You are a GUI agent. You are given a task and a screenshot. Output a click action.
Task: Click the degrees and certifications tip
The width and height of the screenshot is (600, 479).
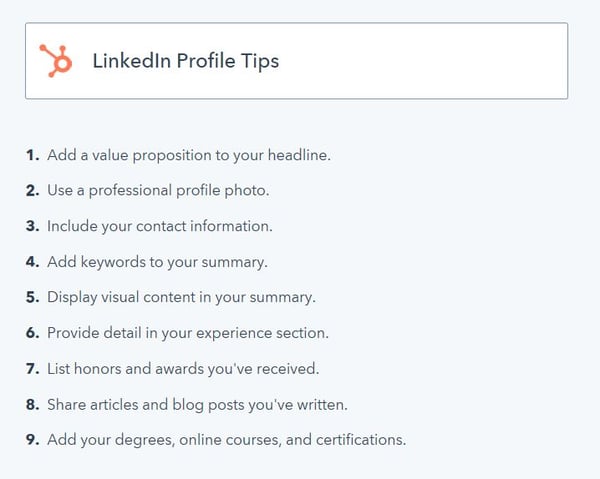pos(227,440)
